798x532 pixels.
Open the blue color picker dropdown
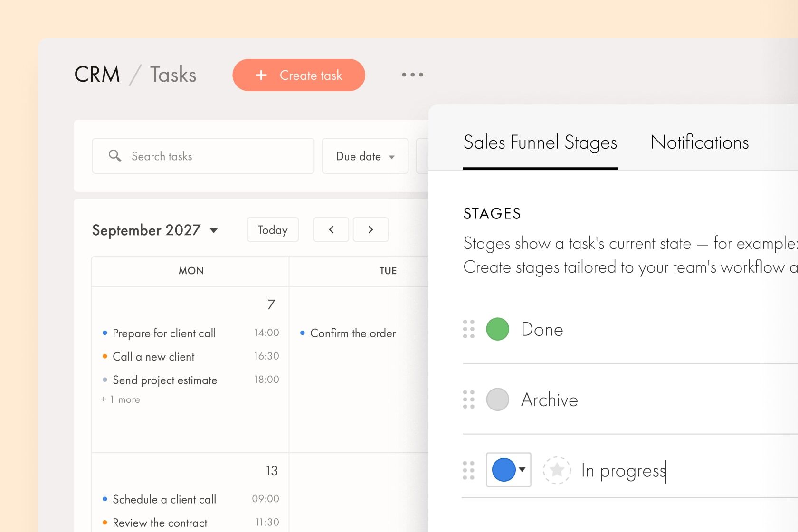[509, 470]
